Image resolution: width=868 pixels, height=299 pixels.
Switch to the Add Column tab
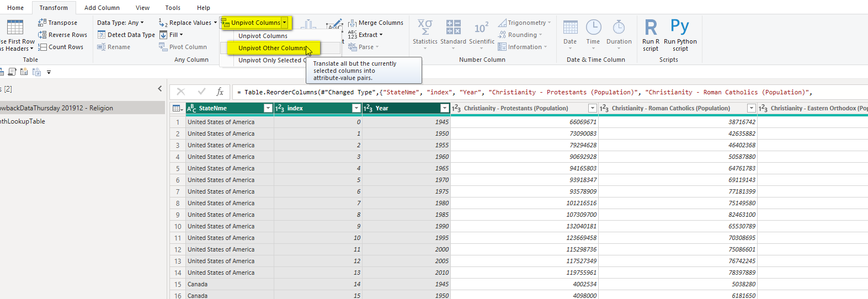point(102,8)
